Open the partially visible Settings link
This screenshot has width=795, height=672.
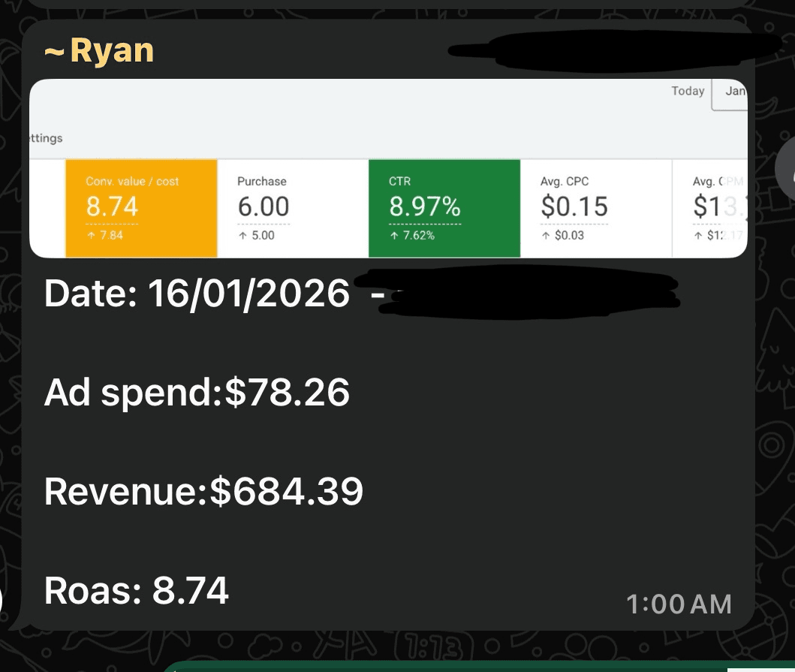point(47,138)
